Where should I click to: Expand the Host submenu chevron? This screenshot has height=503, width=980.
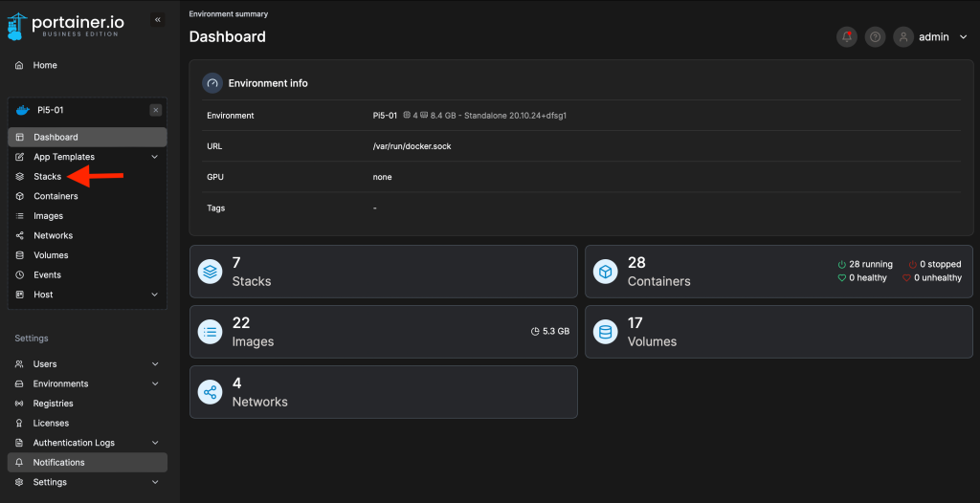(155, 295)
